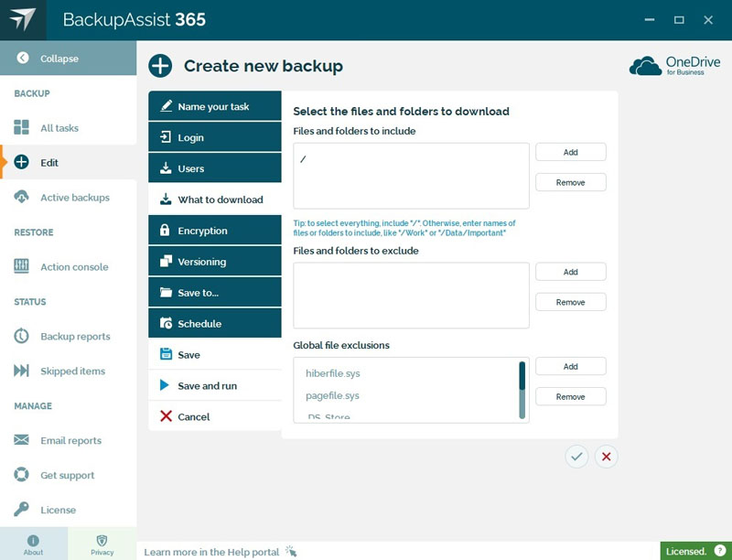This screenshot has width=732, height=560.
Task: Click the Save and run play icon
Action: click(165, 385)
